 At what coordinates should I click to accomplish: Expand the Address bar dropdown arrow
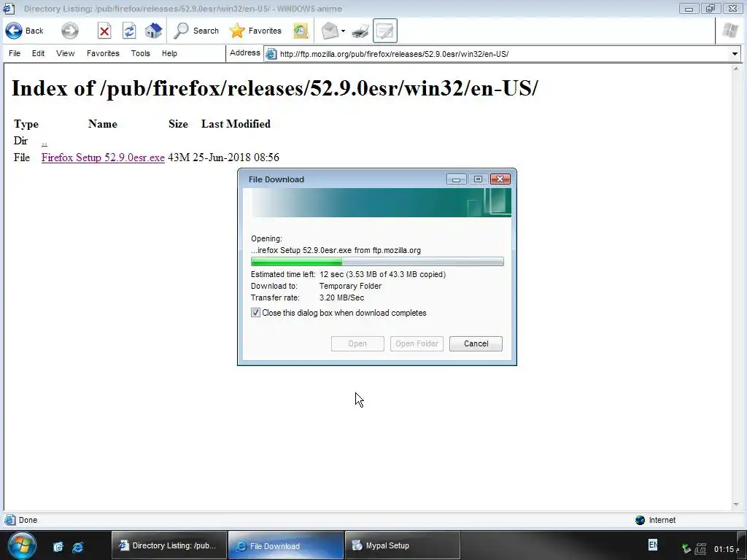click(735, 54)
